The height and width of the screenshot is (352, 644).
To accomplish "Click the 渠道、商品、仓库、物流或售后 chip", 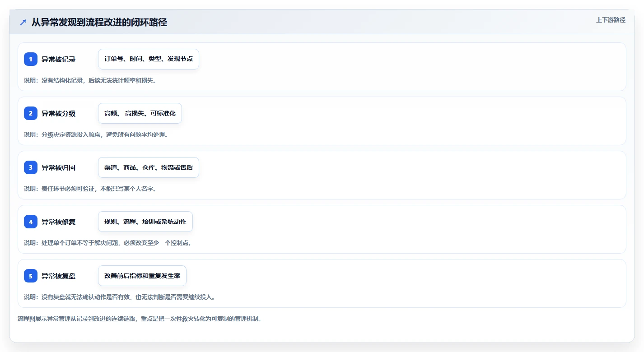I will point(149,167).
